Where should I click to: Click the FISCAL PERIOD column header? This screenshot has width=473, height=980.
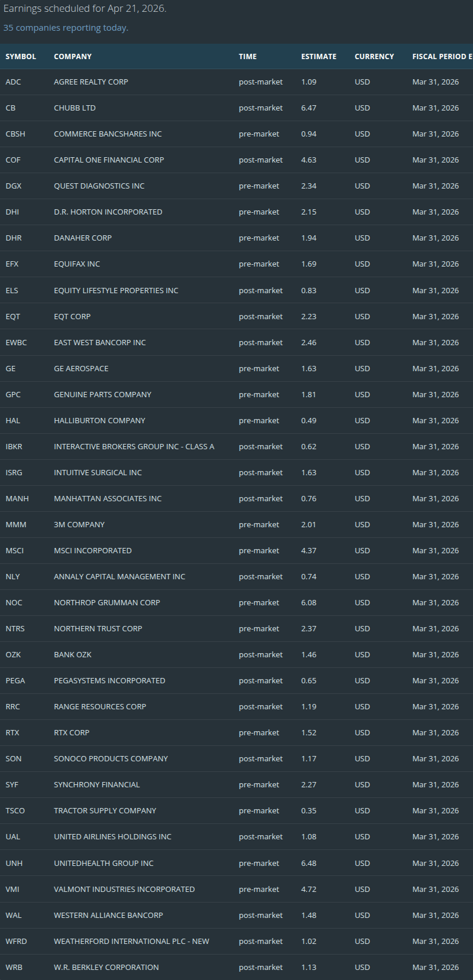pos(442,57)
